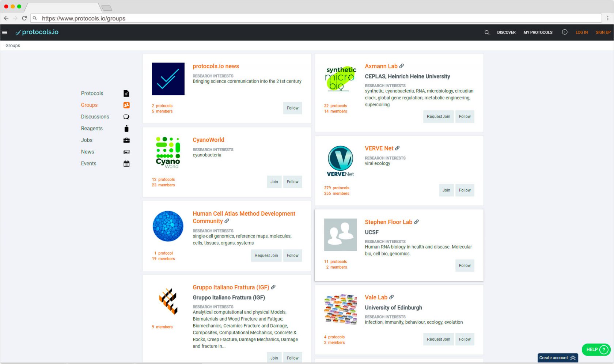Viewport: 614px width, 364px height.
Task: Select the Protocols icon in the sidebar
Action: pyautogui.click(x=126, y=93)
